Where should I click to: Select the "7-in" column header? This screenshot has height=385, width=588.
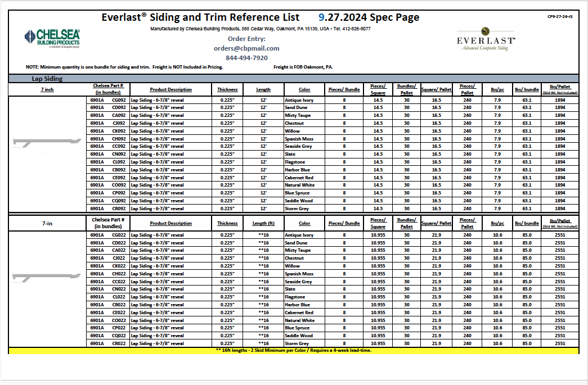[47, 223]
